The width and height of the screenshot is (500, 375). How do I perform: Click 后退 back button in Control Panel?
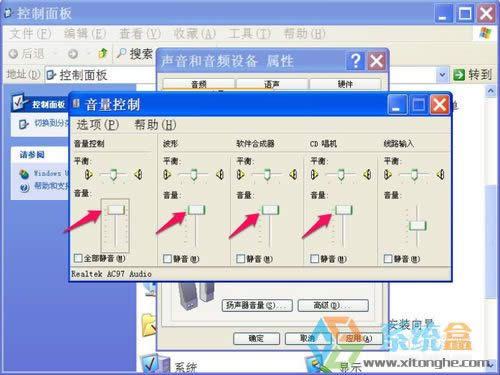click(27, 54)
